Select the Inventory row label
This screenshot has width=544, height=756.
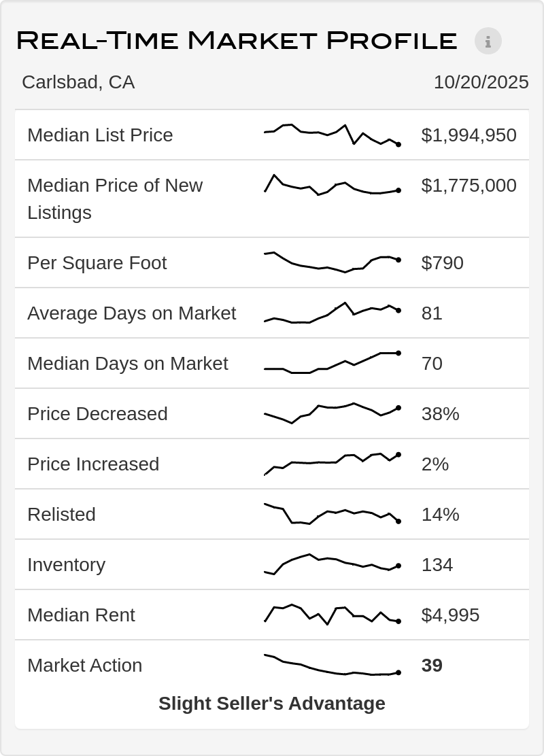(x=66, y=564)
